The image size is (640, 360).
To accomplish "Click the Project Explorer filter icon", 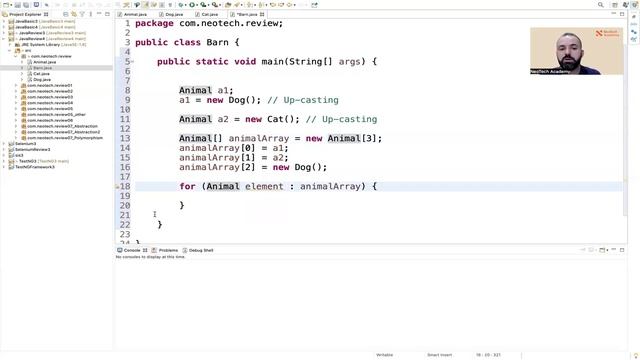I will tap(82, 14).
